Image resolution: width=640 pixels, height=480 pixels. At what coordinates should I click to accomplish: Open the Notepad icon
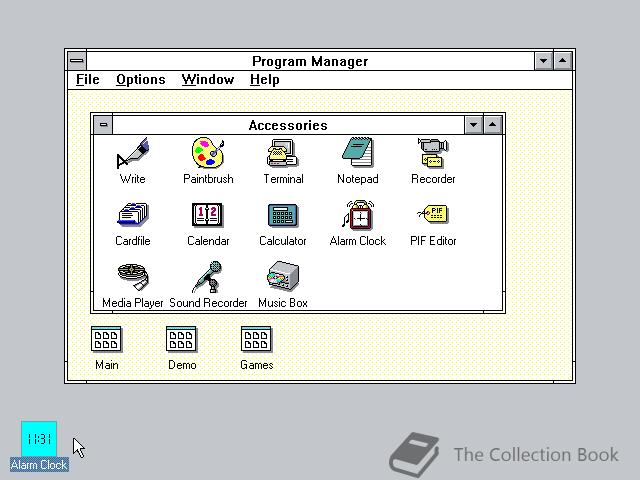358,152
